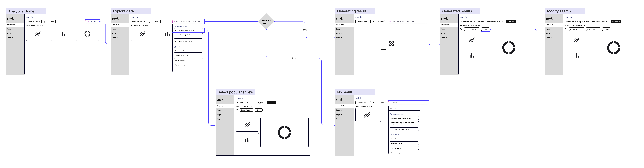Click Group: Team 1 chip in Select popular a view

pos(246,110)
